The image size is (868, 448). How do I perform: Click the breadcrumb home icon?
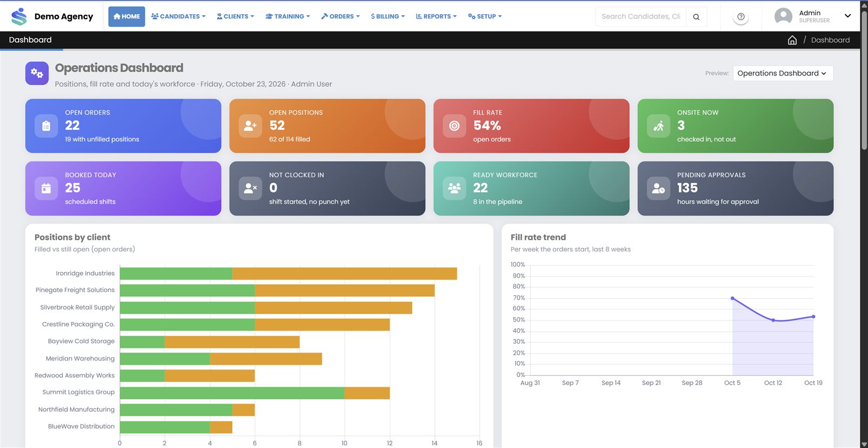click(x=792, y=40)
